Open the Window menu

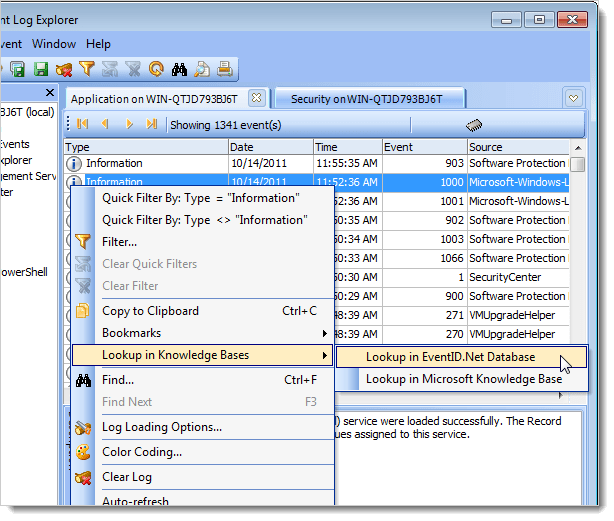click(54, 44)
